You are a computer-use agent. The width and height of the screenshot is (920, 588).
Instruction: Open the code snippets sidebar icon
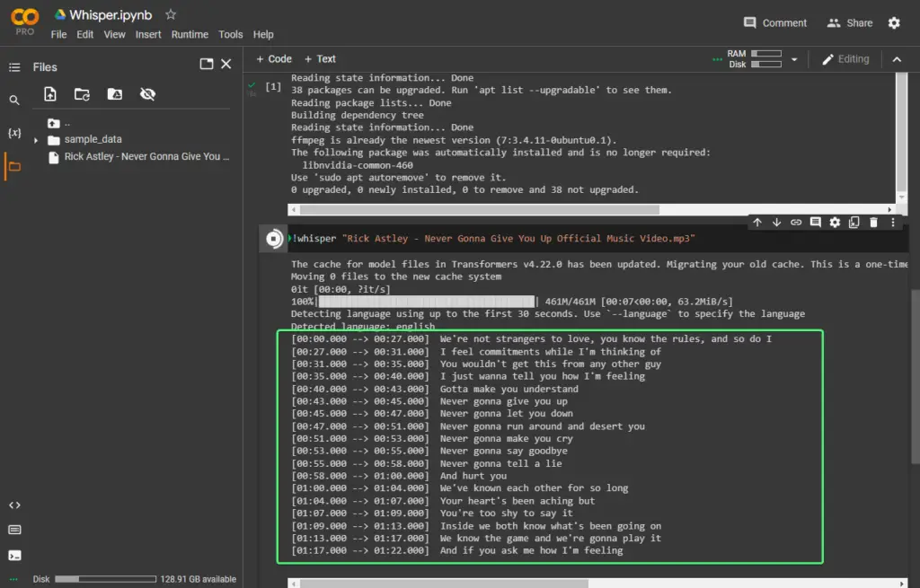coord(14,505)
